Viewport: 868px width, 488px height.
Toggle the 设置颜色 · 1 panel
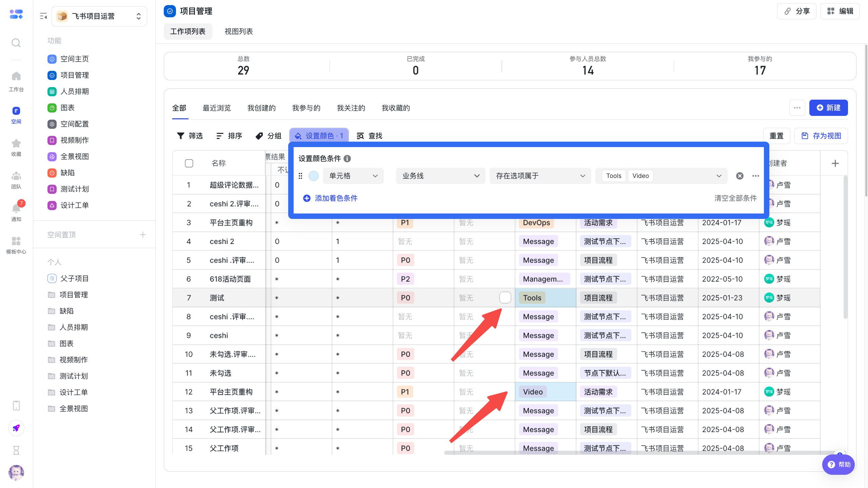pyautogui.click(x=319, y=136)
